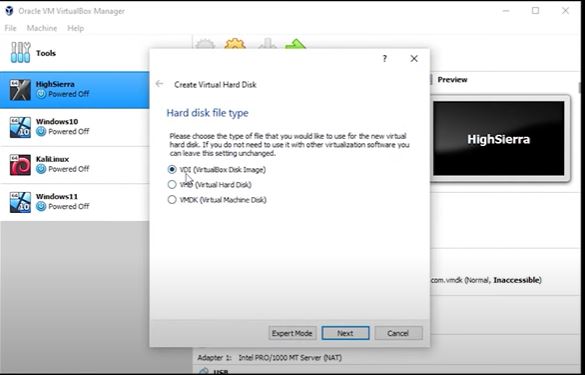Image resolution: width=585 pixels, height=375 pixels.
Task: Open the File menu
Action: click(10, 28)
